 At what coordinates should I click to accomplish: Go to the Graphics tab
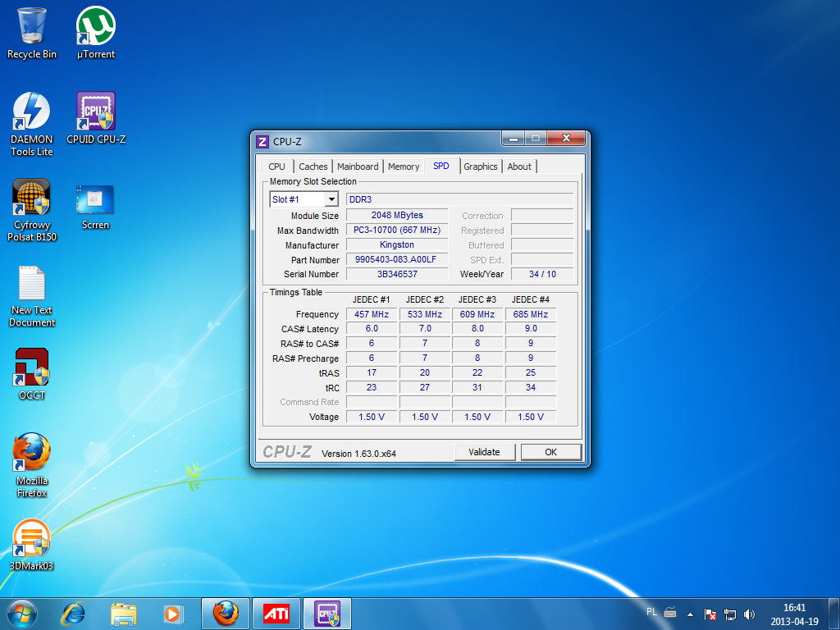pyautogui.click(x=480, y=167)
